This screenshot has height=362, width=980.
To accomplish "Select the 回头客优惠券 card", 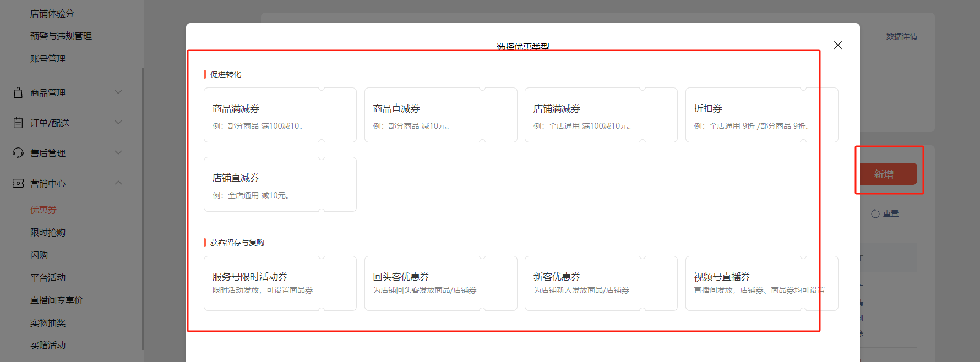I will pyautogui.click(x=441, y=283).
